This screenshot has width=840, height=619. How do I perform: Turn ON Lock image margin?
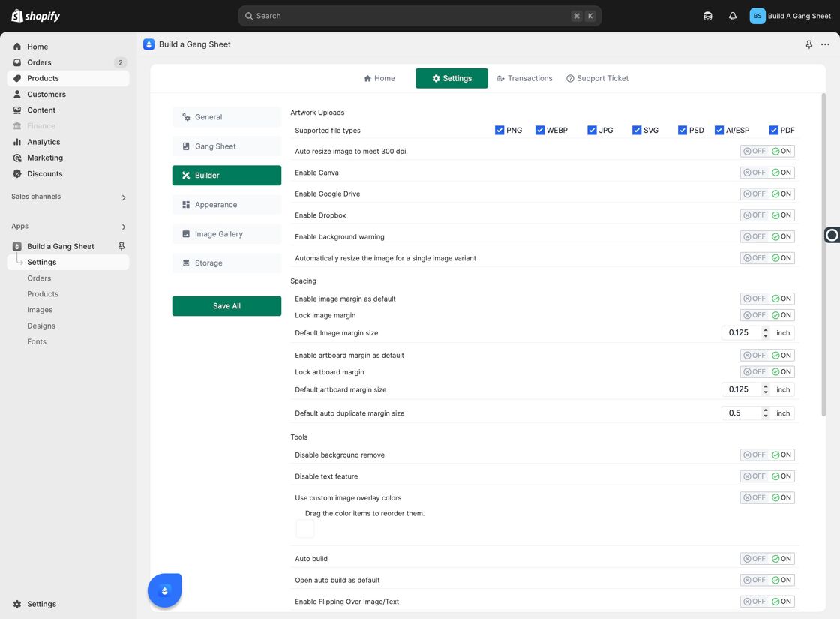click(x=781, y=315)
